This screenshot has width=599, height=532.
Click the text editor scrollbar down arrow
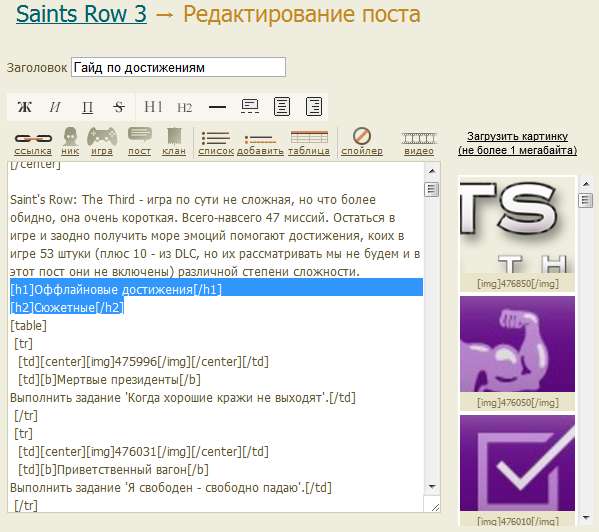click(432, 487)
